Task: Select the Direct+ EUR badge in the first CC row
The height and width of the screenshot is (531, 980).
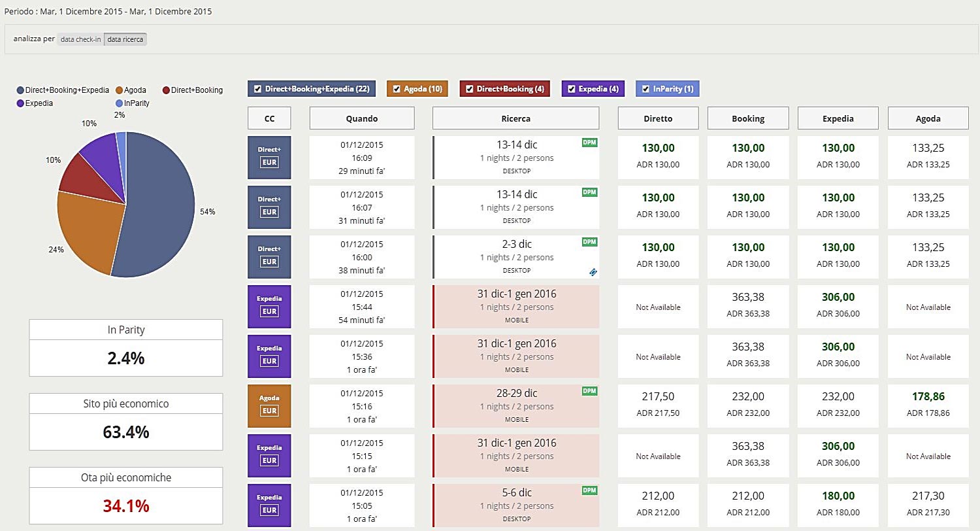Action: click(x=269, y=156)
